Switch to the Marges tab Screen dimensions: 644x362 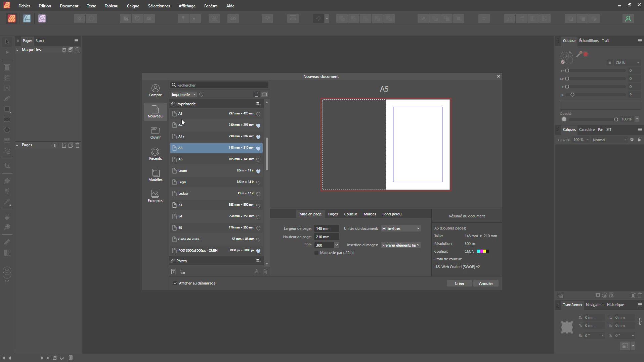(x=370, y=214)
